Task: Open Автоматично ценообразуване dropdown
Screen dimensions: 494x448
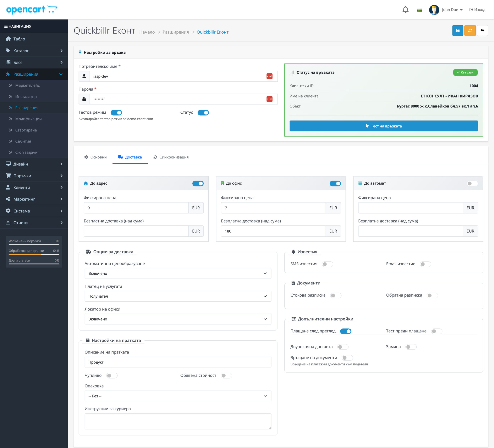Action: click(178, 273)
